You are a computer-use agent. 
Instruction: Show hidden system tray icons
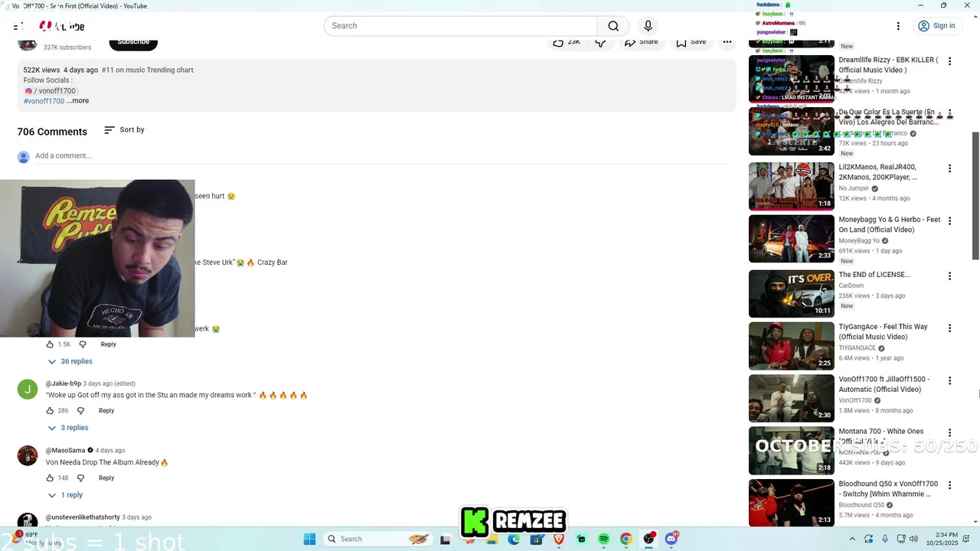pos(853,540)
